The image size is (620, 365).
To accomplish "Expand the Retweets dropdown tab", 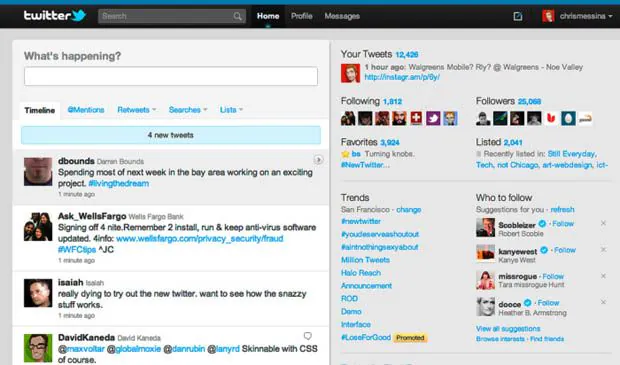I will (x=136, y=110).
